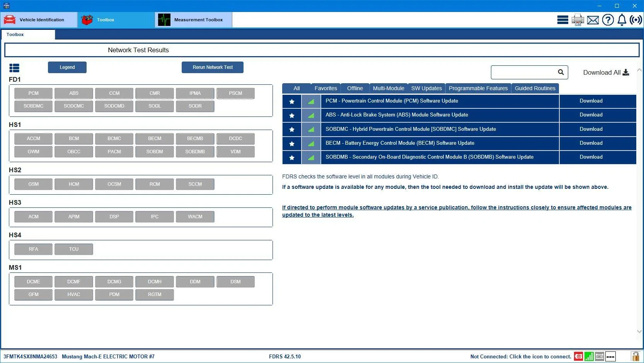Open the hamburger menu icon in the top bar
The width and height of the screenshot is (644, 363).
(562, 20)
